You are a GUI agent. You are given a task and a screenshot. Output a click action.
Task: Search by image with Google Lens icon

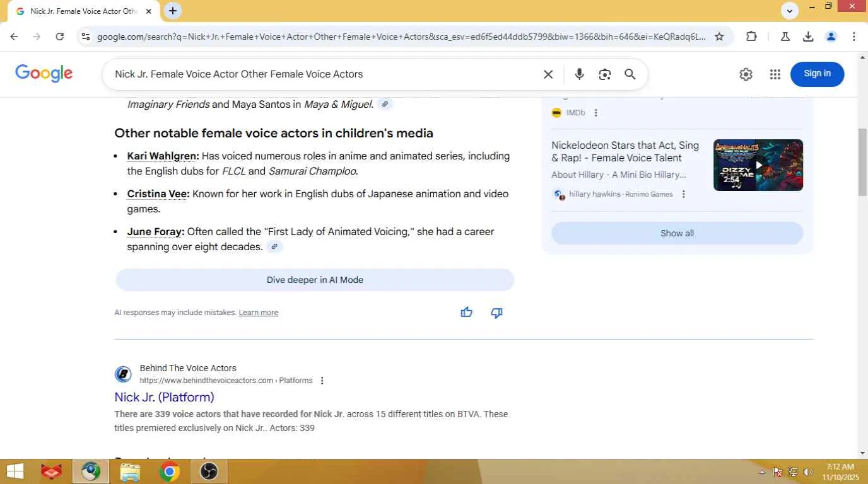click(x=605, y=74)
